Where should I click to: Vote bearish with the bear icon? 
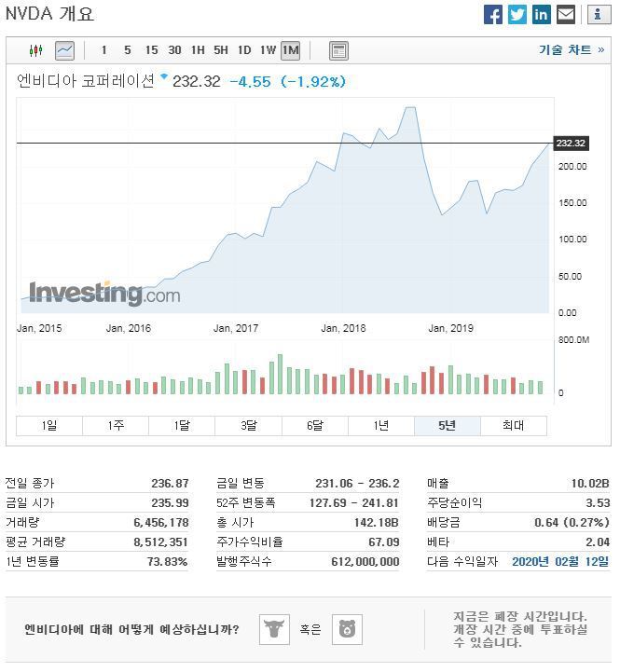pos(348,629)
